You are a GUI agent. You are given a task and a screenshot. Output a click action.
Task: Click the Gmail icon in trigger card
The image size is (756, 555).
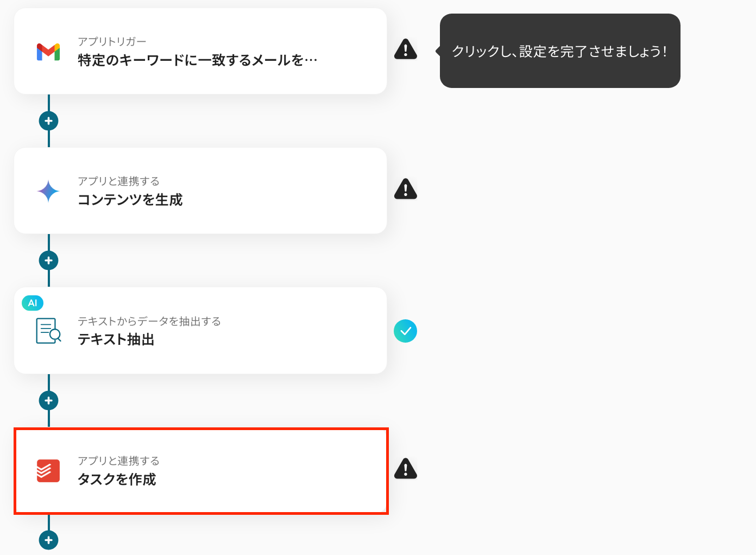click(x=48, y=52)
